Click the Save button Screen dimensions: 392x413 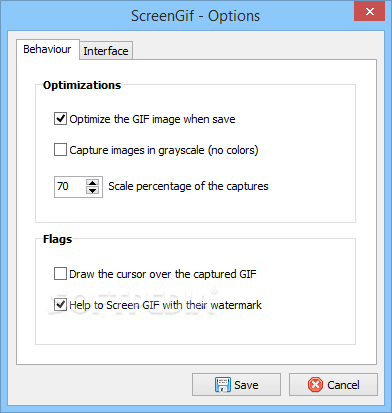[x=236, y=385]
